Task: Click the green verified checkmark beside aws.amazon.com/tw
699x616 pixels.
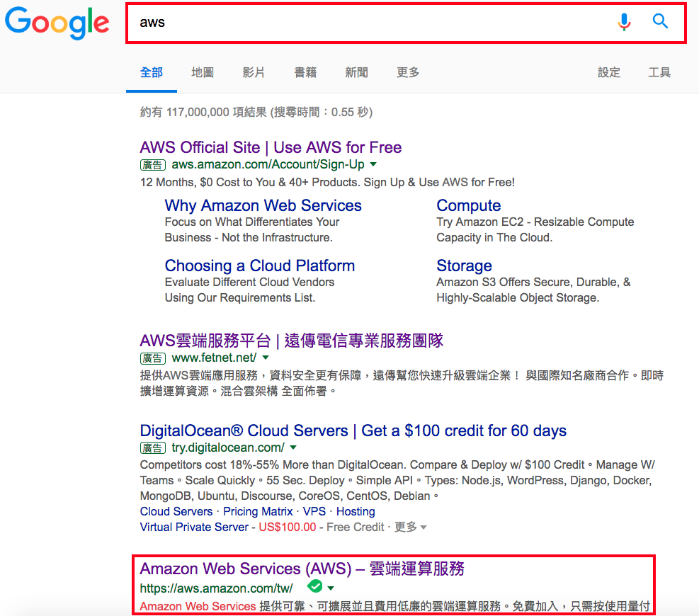Action: point(314,586)
